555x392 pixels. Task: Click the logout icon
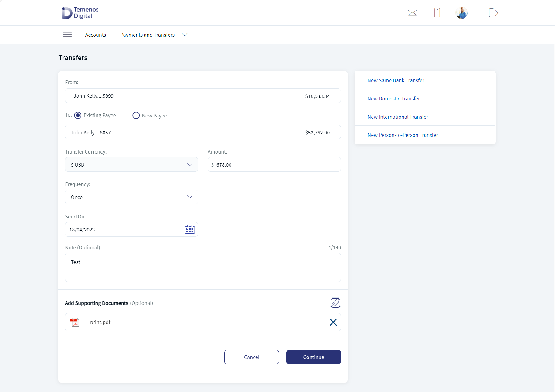pyautogui.click(x=493, y=13)
